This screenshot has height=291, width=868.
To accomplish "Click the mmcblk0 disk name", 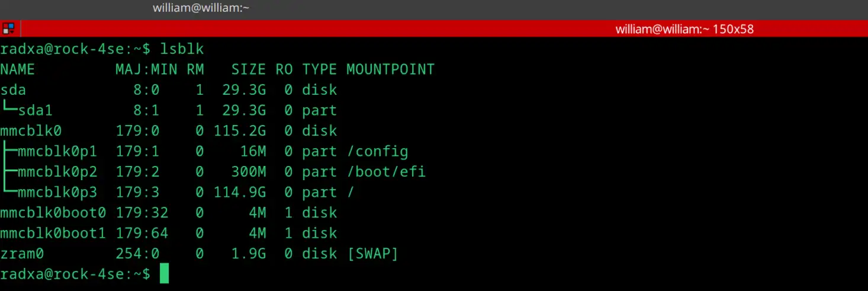I will coord(31,130).
